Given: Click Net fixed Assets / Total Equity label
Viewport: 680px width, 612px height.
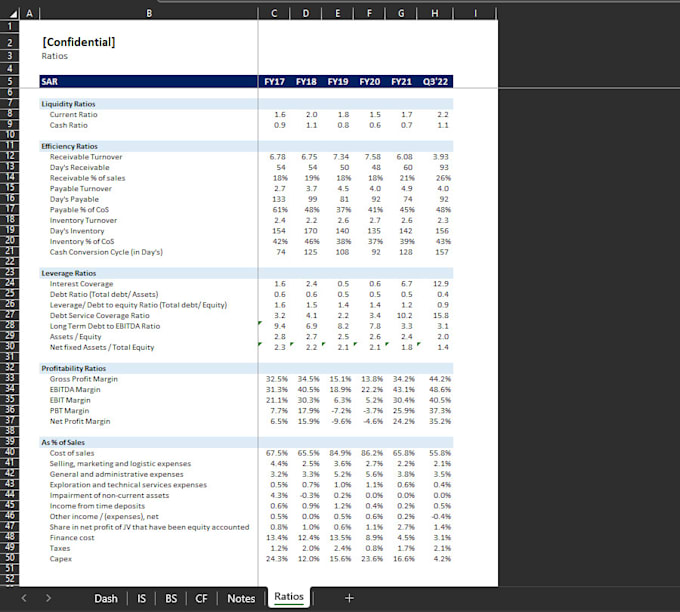Looking at the screenshot, I should 102,347.
